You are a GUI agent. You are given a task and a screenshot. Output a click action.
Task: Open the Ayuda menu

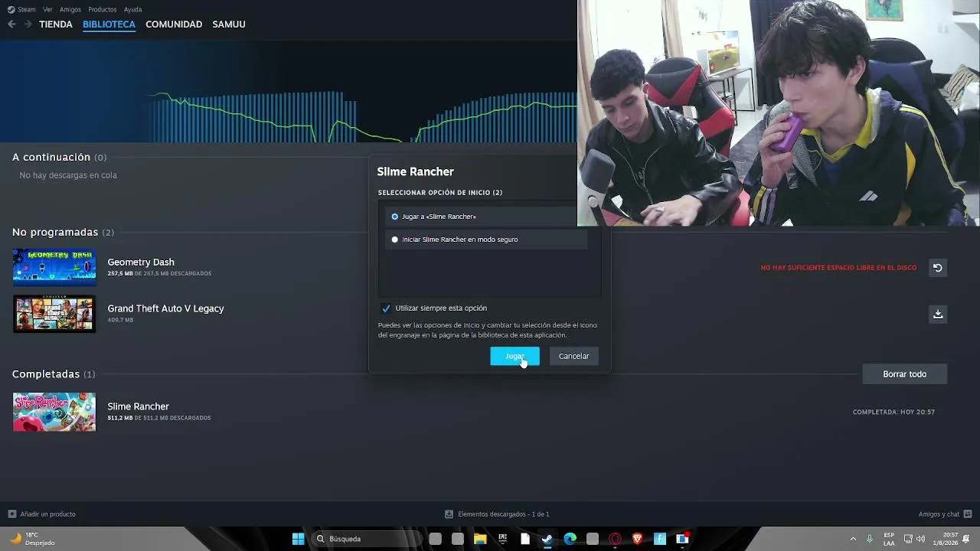[x=133, y=9]
